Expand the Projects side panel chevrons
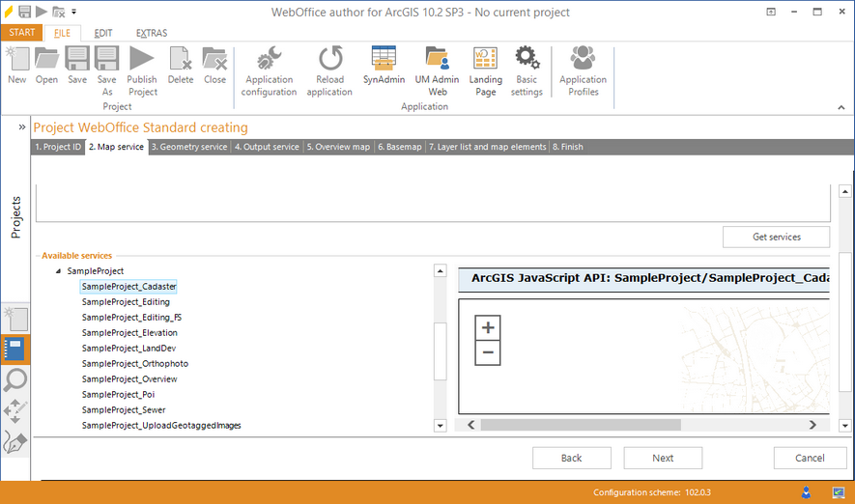The image size is (855, 504). pos(22,126)
